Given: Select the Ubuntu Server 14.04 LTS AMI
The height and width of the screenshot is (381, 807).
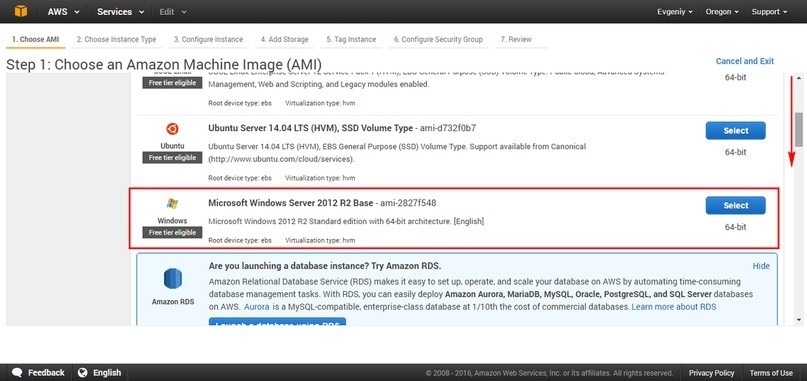Looking at the screenshot, I should tap(735, 131).
